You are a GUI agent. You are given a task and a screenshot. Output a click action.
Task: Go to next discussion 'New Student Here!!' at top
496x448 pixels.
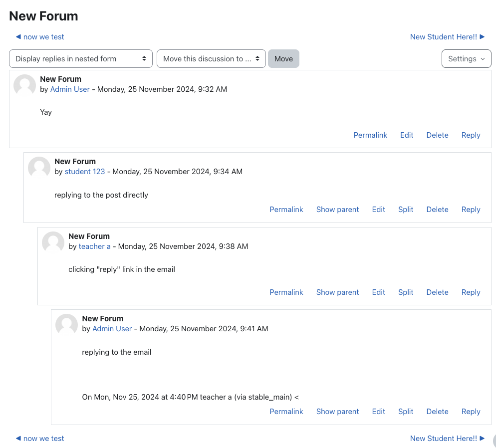[447, 37]
